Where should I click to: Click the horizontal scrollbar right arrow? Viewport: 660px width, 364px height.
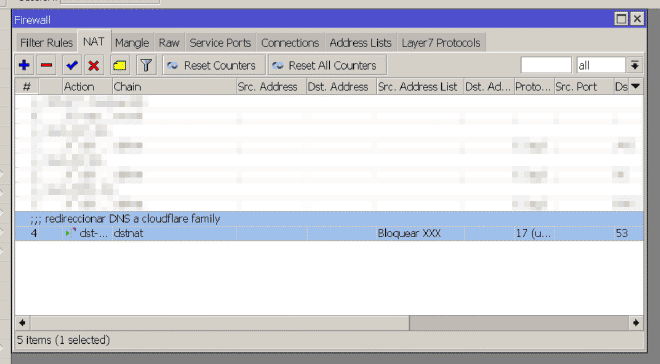click(x=636, y=323)
